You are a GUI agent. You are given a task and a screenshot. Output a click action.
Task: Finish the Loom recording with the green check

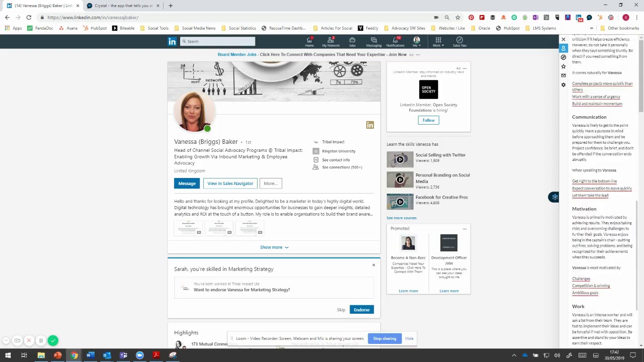pyautogui.click(x=53, y=340)
